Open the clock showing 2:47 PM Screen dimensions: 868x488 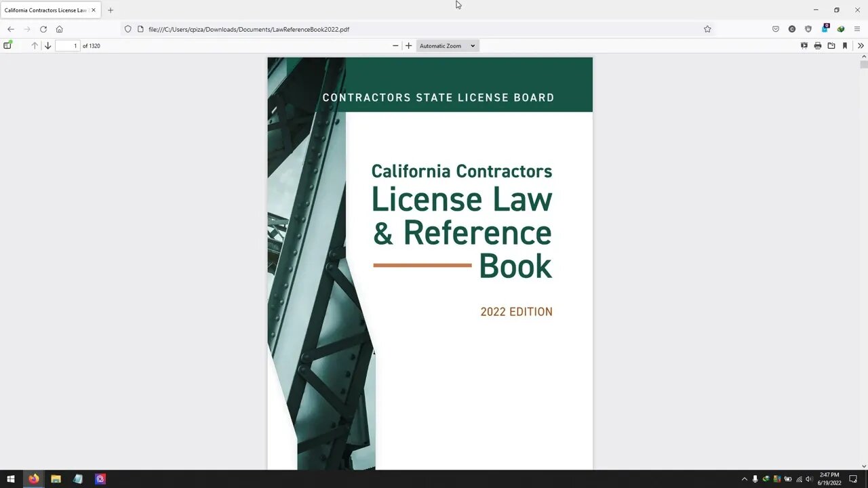pos(829,479)
